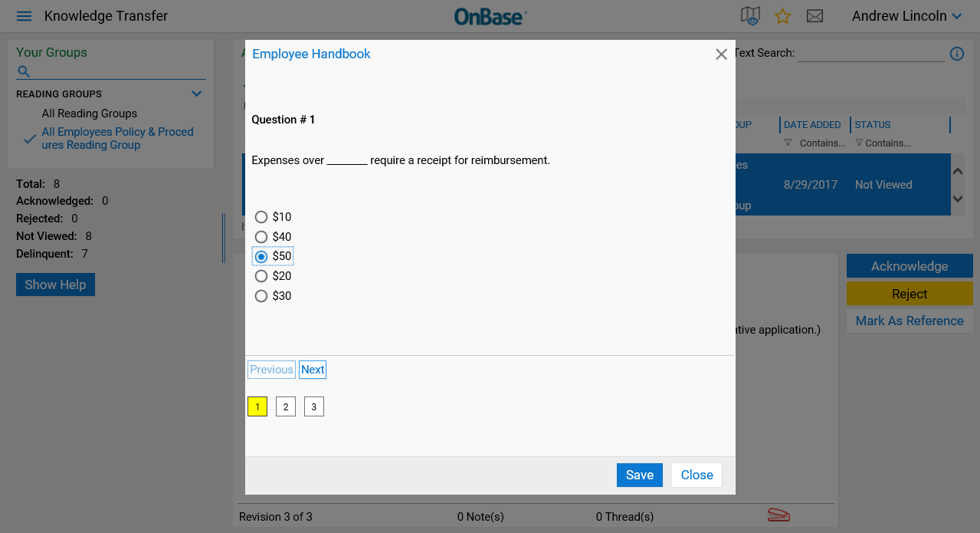The width and height of the screenshot is (980, 533).
Task: Open Andrew Lincoln user dropdown
Action: 907,16
